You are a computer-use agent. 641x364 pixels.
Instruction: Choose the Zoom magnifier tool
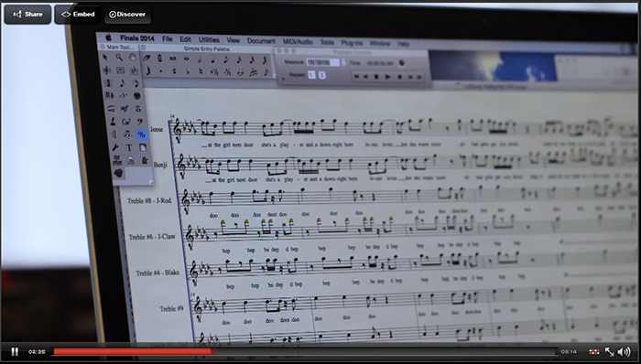tap(119, 57)
